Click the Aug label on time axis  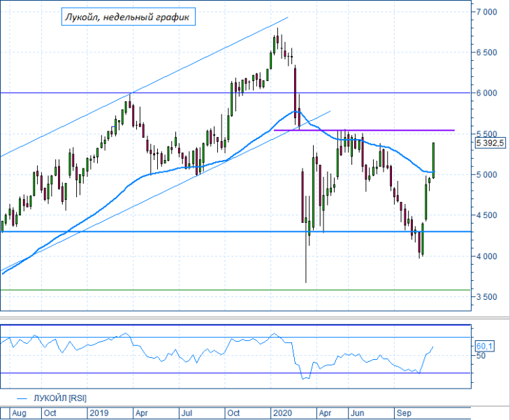tap(19, 413)
